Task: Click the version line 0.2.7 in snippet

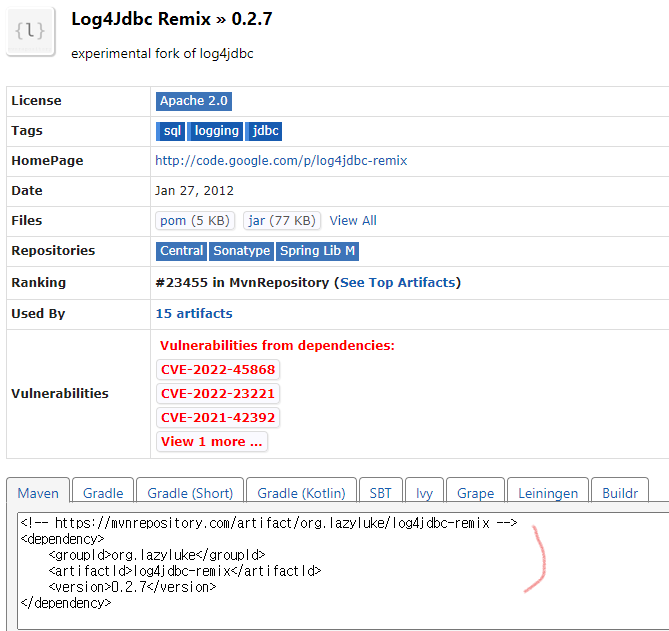Action: 132,587
